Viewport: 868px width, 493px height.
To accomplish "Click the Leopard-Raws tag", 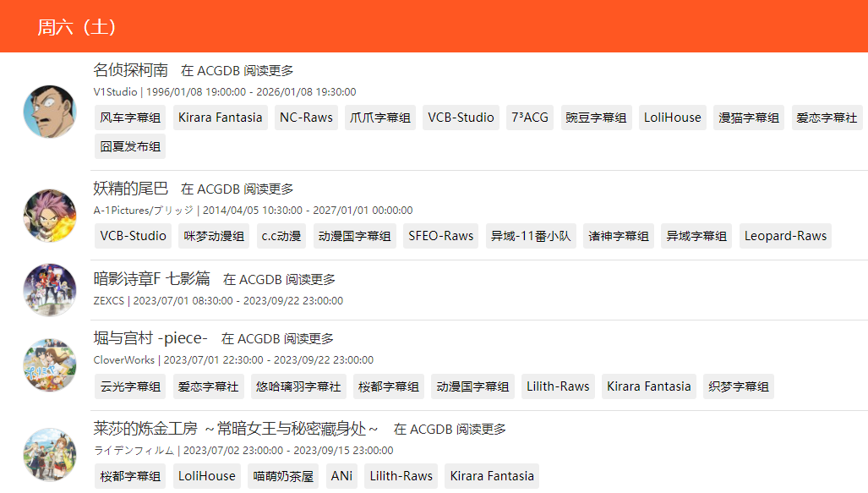I will (785, 236).
